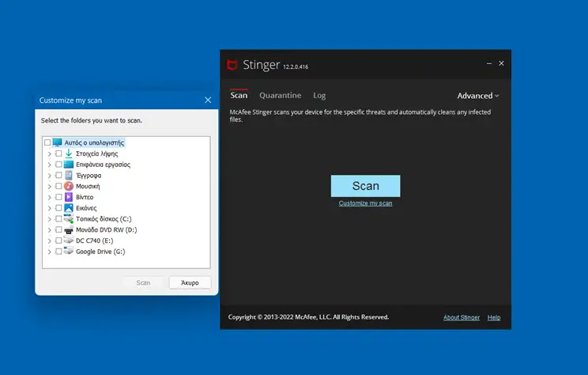
Task: Click the DVD drive icon for Μονάδα DVD RW
Action: 69,229
